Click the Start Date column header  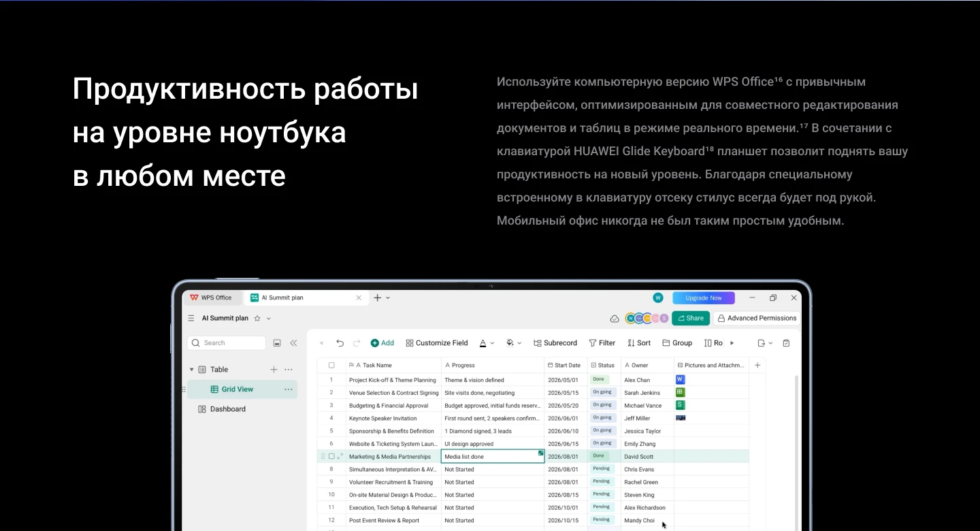(566, 365)
